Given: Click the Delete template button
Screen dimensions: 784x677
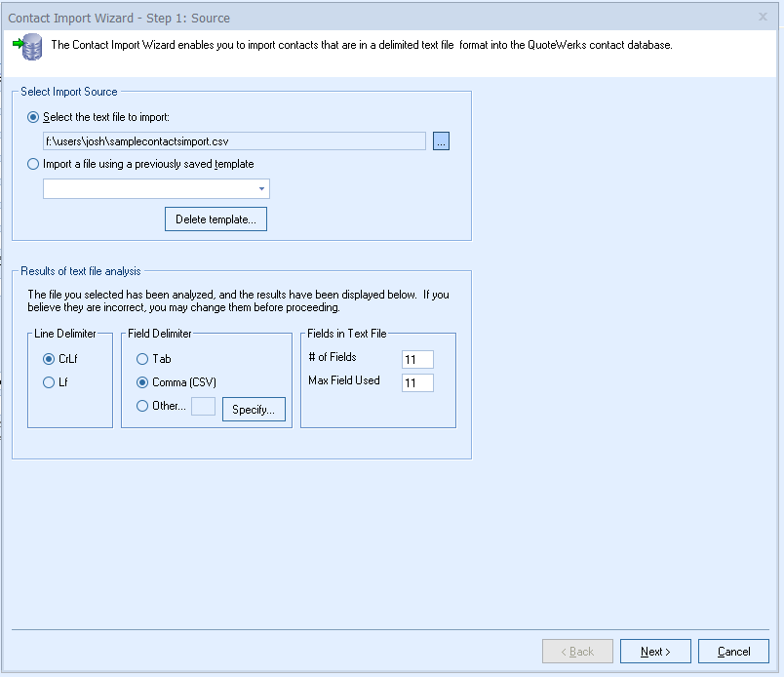Looking at the screenshot, I should [x=216, y=219].
